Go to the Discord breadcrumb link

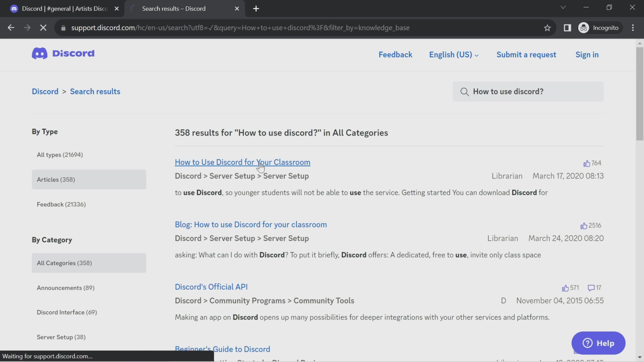click(x=45, y=92)
